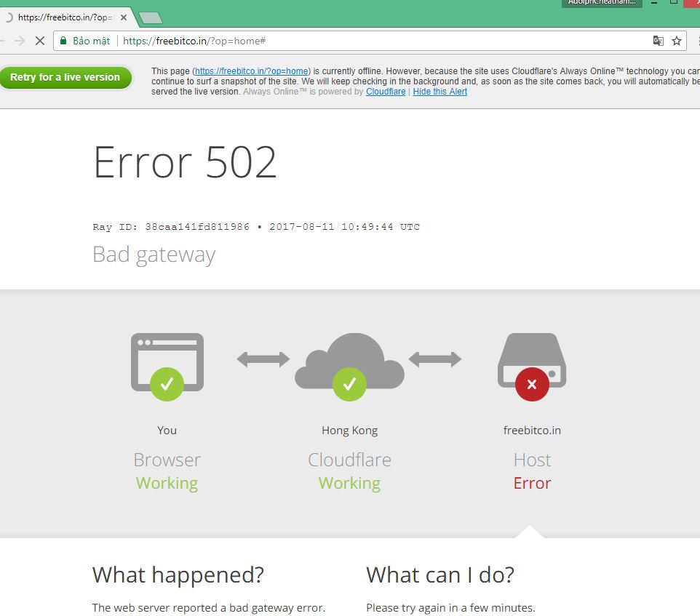Click 'Working' status under Browser
Image resolution: width=700 pixels, height=616 pixels.
167,484
